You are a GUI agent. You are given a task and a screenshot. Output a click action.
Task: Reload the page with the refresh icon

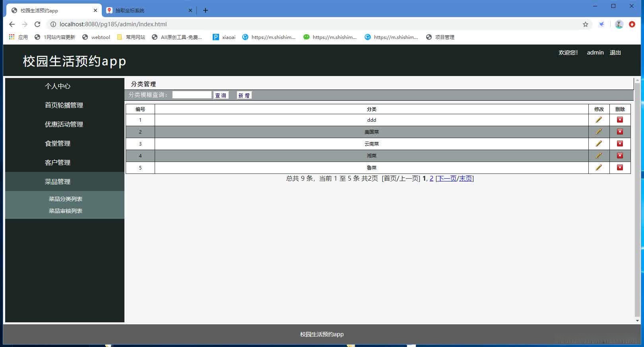(37, 24)
